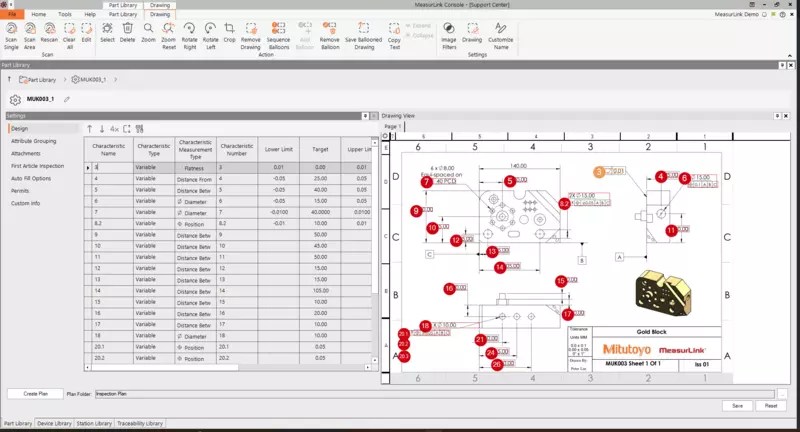Select balloon 16 on the drawing

pyautogui.click(x=449, y=289)
